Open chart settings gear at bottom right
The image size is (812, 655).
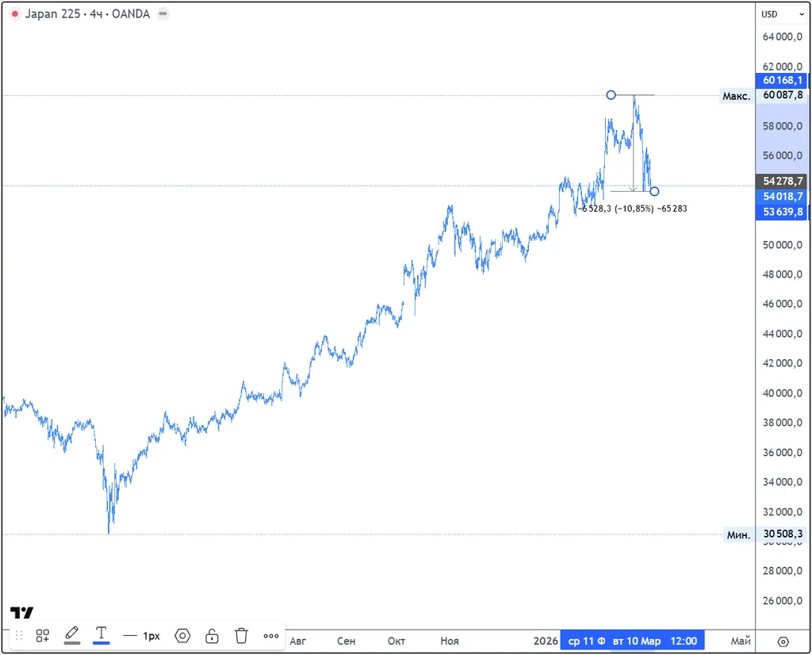pos(783,641)
